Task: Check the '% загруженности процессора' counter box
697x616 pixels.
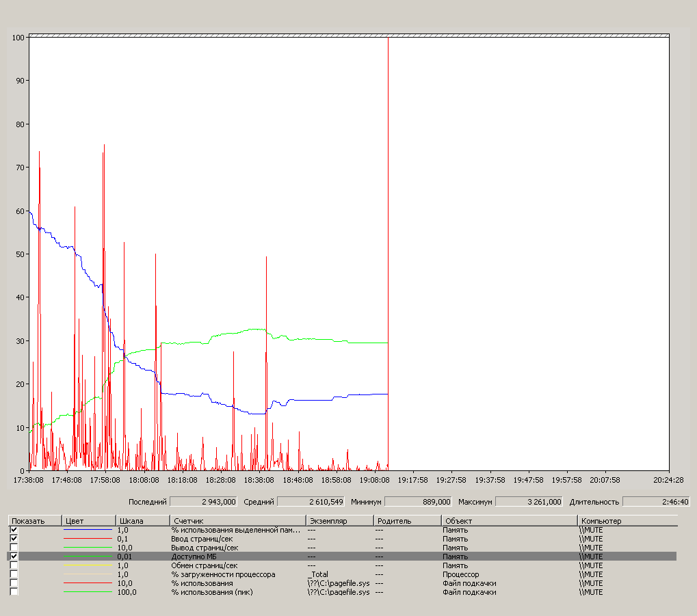Action: coord(14,574)
